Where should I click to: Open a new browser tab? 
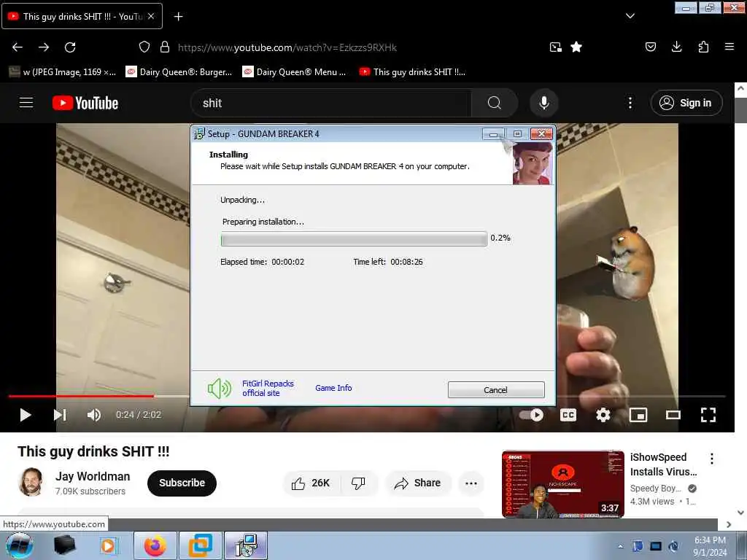click(x=178, y=17)
